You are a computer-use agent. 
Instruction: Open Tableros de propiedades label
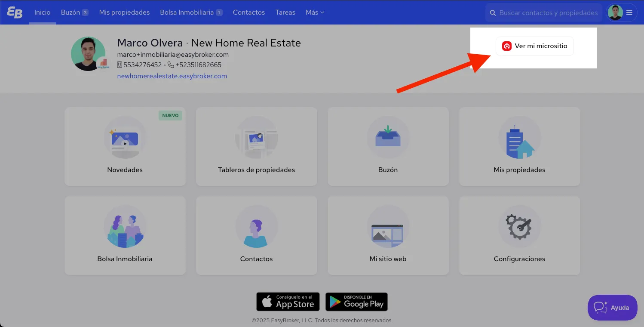coord(257,170)
